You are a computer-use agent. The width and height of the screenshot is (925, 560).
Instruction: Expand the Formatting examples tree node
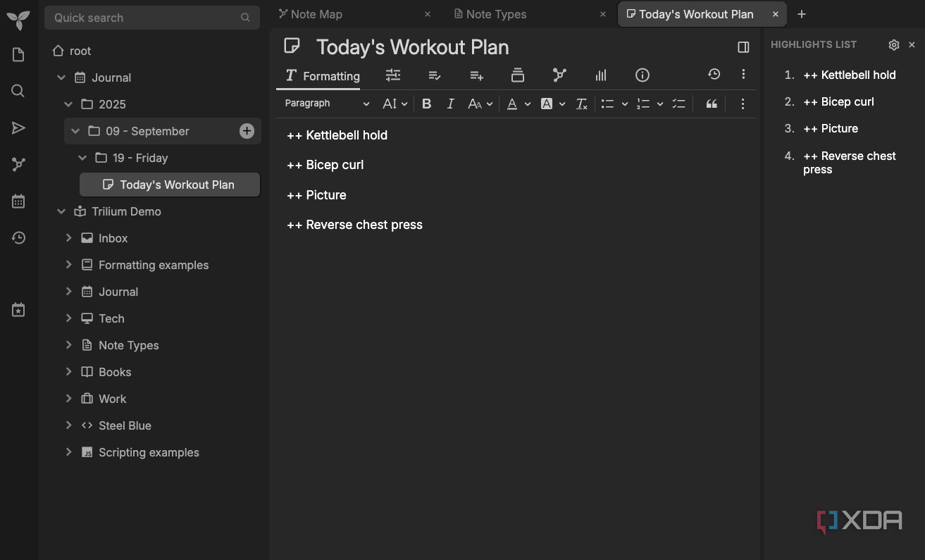(x=68, y=265)
